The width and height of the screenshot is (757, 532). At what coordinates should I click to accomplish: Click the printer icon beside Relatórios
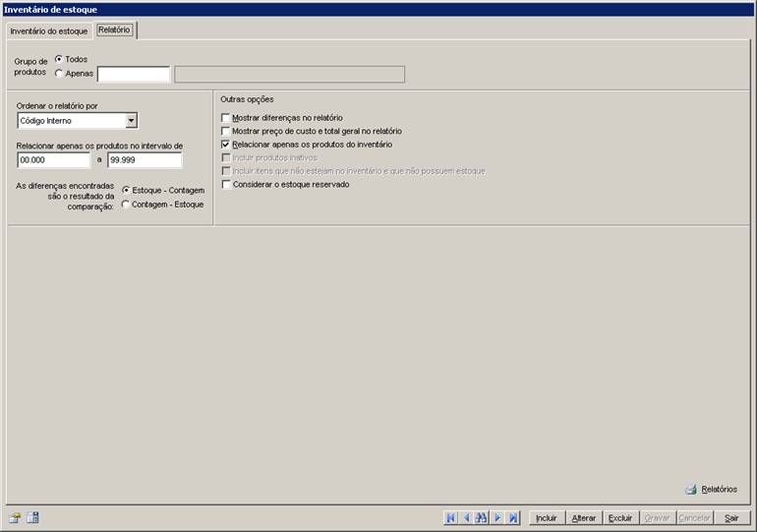pos(691,490)
